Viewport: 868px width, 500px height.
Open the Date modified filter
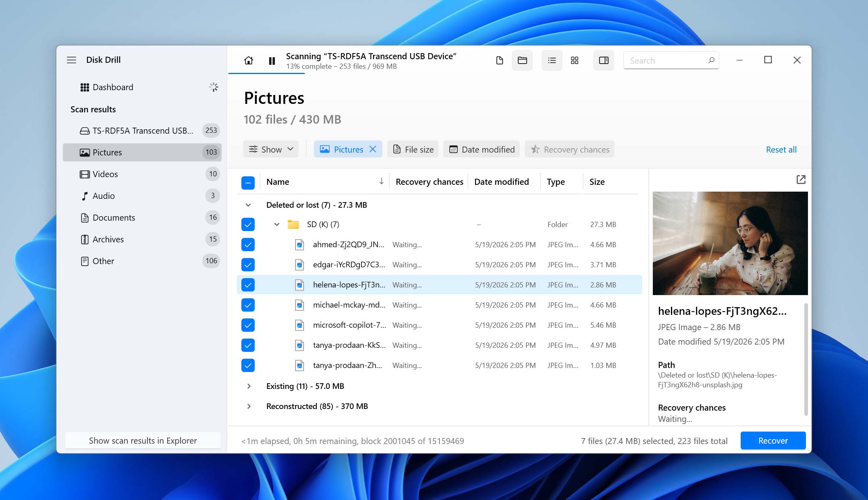coord(482,149)
